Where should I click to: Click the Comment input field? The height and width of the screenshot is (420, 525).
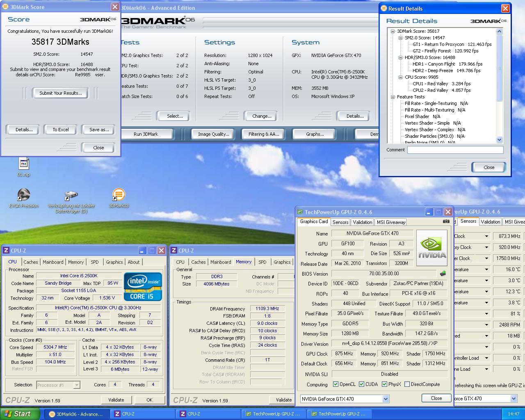455,150
